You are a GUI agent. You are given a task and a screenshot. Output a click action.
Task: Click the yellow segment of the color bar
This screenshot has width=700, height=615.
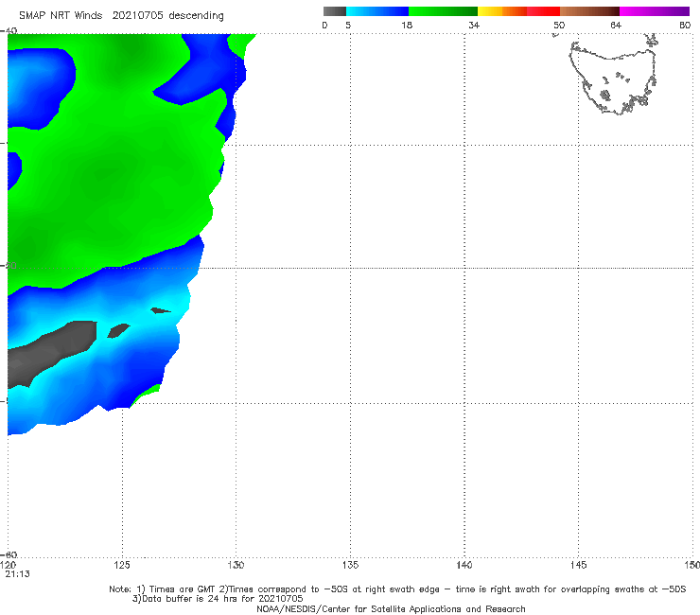click(490, 11)
